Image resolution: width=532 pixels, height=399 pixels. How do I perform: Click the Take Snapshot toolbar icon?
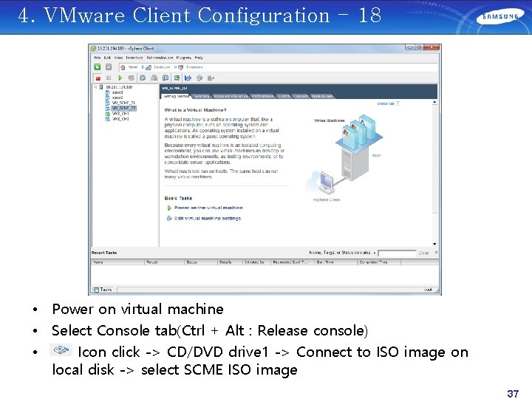[143, 78]
